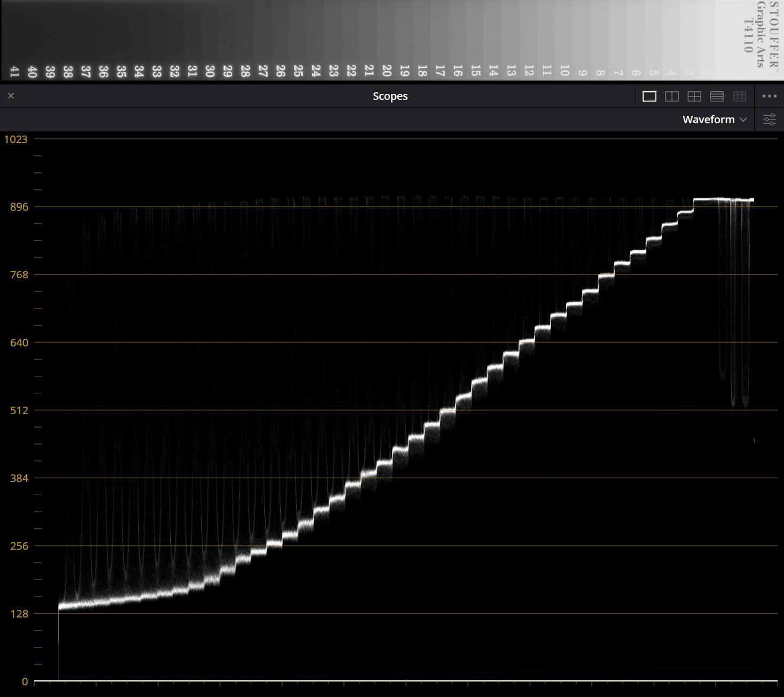Open the Waveform scope type dropdown
The height and width of the screenshot is (697, 784).
click(x=708, y=120)
